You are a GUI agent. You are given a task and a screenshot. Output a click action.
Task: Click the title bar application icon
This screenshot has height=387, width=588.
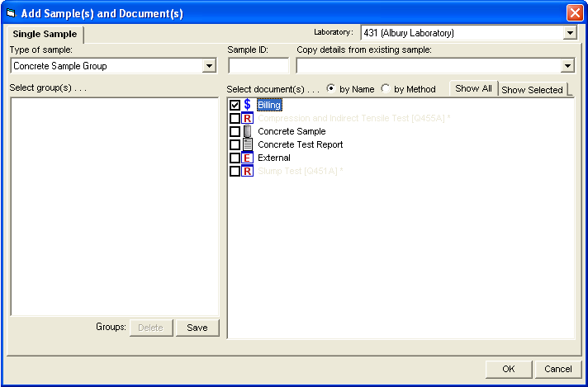click(11, 13)
